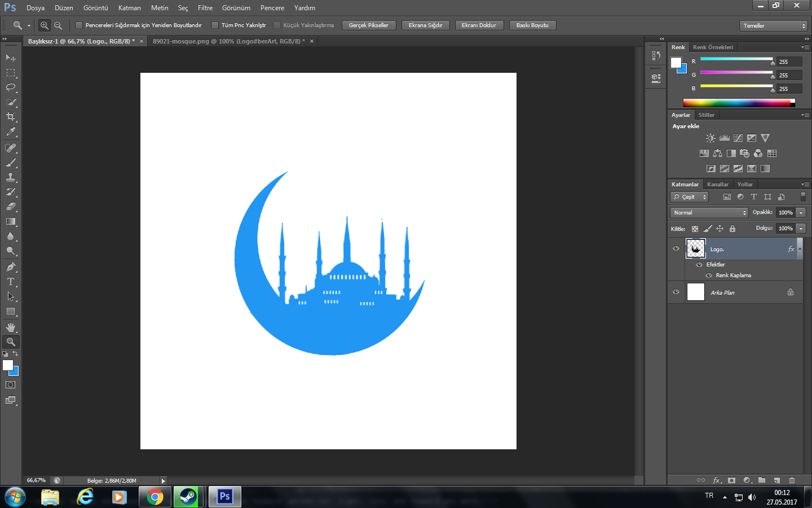The width and height of the screenshot is (812, 508).
Task: Open the Normal blend mode dropdown
Action: click(709, 213)
